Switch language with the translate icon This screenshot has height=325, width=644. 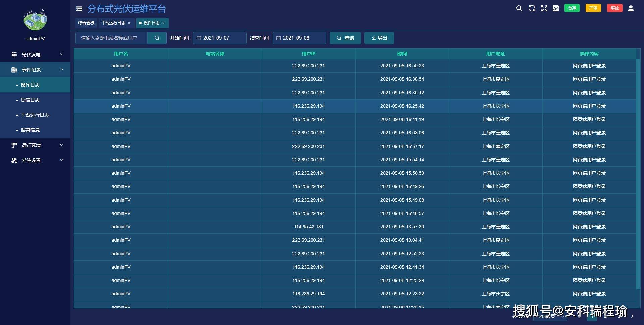556,8
